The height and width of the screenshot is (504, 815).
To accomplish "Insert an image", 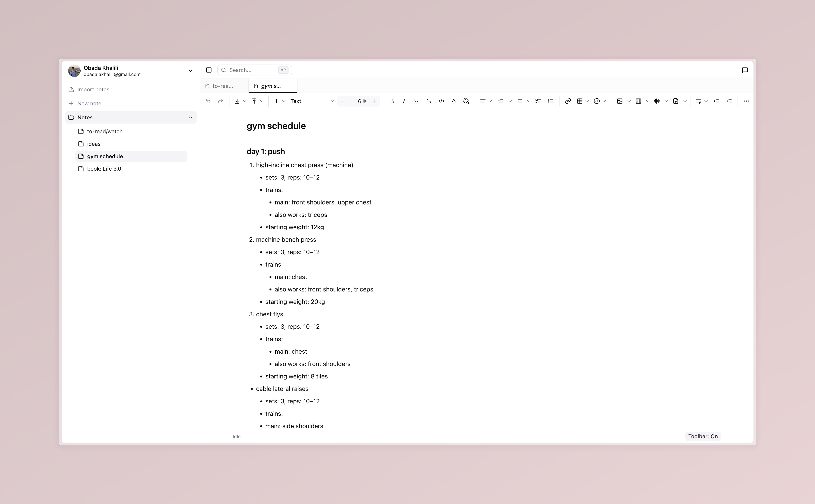I will point(620,101).
